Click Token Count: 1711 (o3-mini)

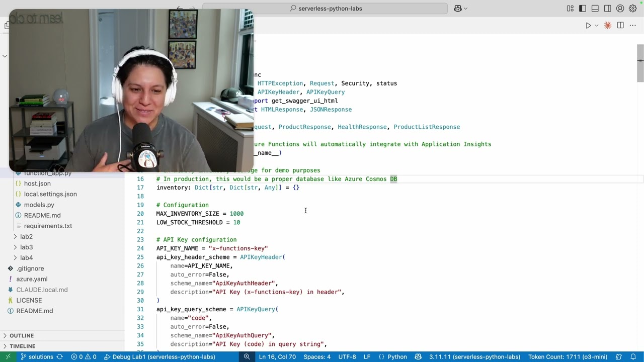(x=568, y=357)
